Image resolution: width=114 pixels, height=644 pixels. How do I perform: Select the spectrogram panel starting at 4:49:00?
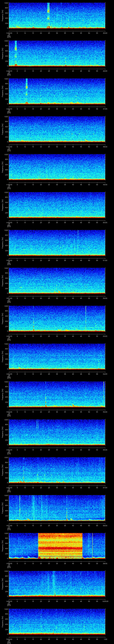pyautogui.click(x=57, y=205)
